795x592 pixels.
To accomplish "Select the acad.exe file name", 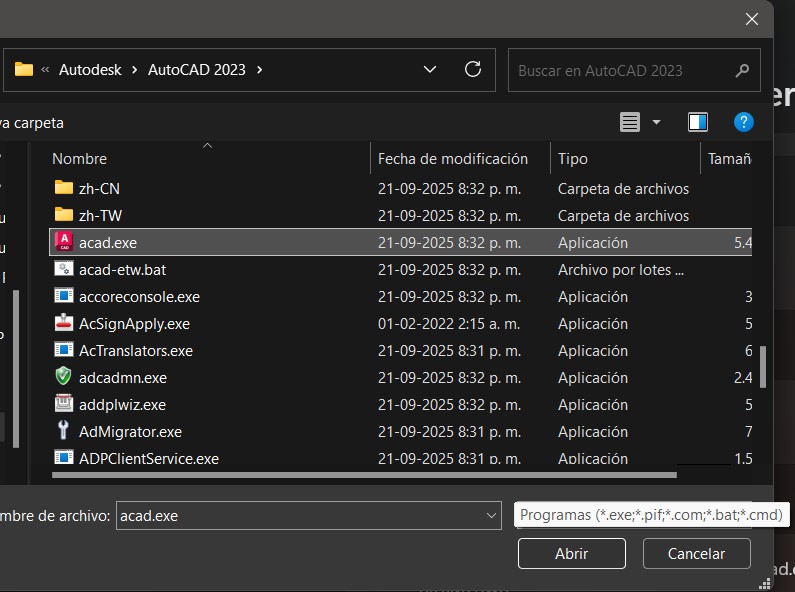I will 108,243.
